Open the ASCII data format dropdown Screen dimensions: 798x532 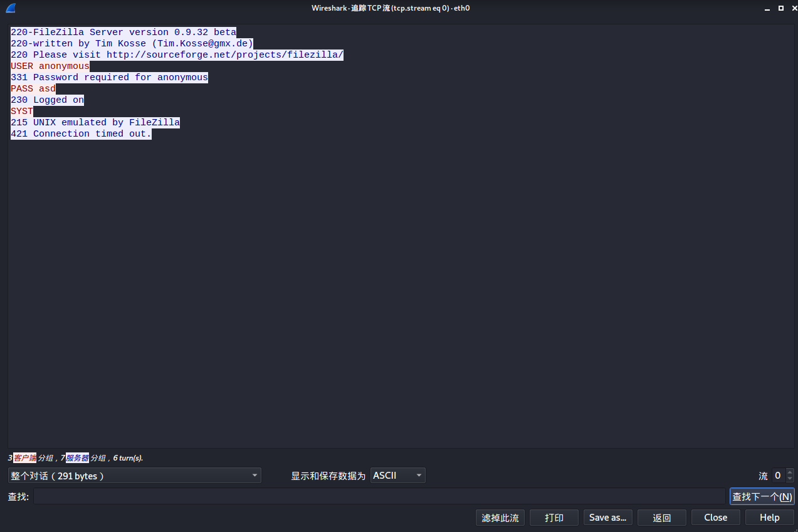click(x=398, y=476)
